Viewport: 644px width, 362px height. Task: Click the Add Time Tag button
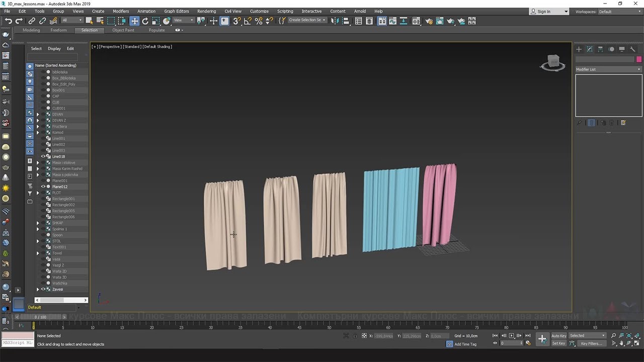(x=465, y=344)
